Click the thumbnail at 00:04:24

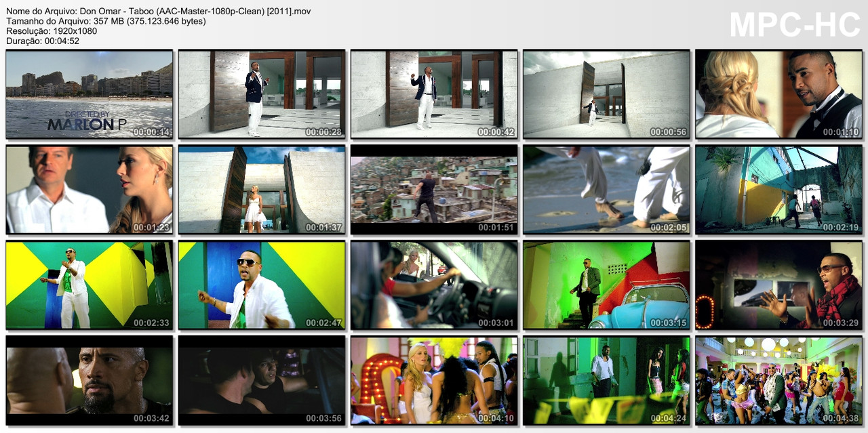tap(607, 381)
